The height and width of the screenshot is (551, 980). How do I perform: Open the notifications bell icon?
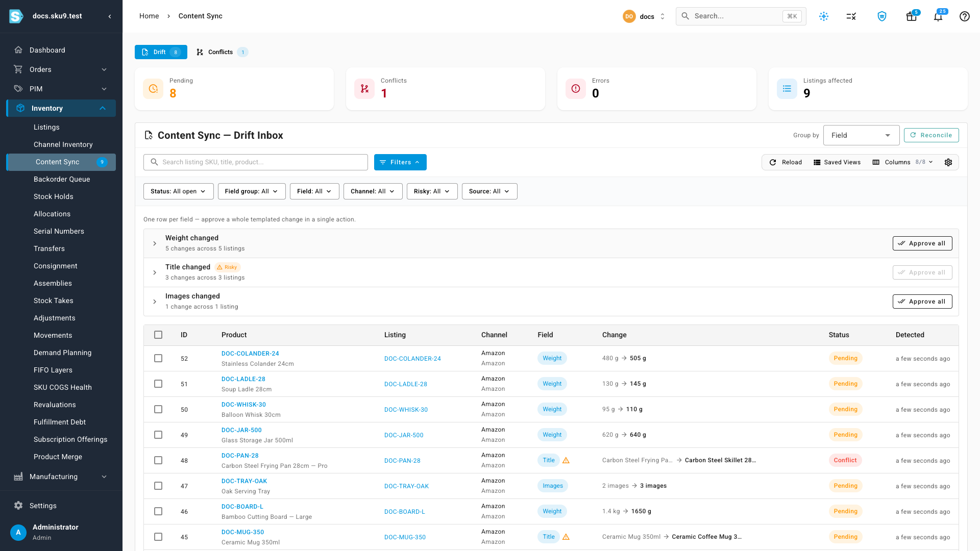(x=938, y=16)
